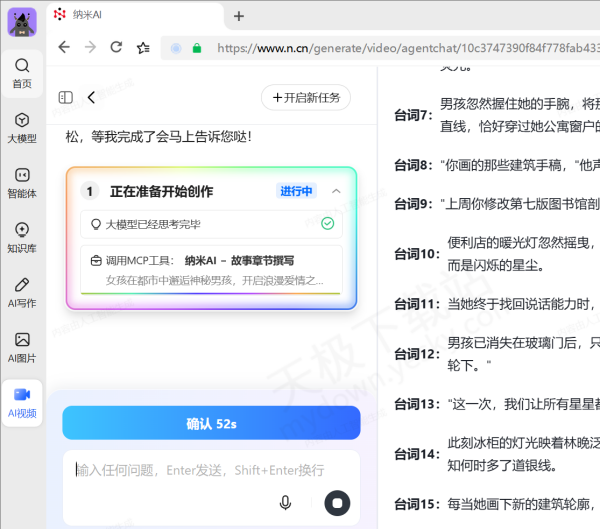Open the 知识库 sidebar item
600x529 pixels.
(22, 237)
